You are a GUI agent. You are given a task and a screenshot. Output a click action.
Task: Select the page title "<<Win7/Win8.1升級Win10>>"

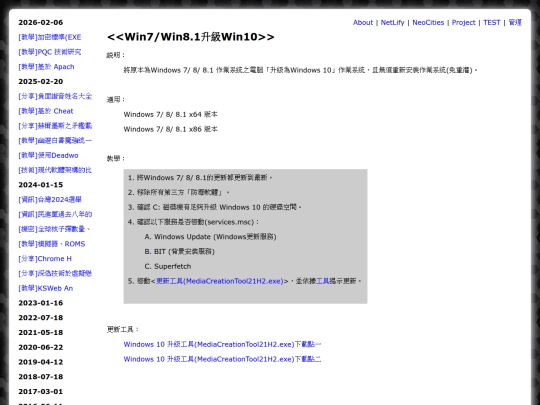tap(191, 37)
